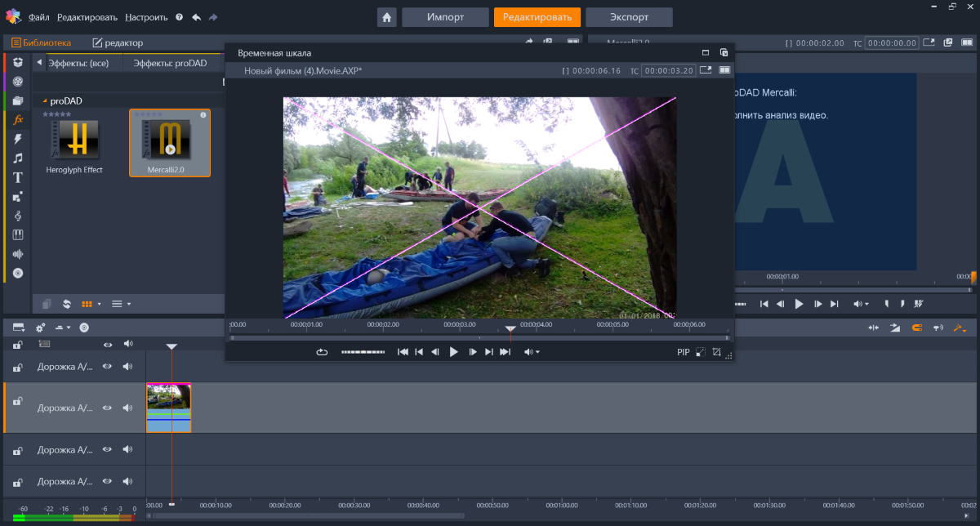Toggle visibility eye on first Дорожка track

coord(107,367)
